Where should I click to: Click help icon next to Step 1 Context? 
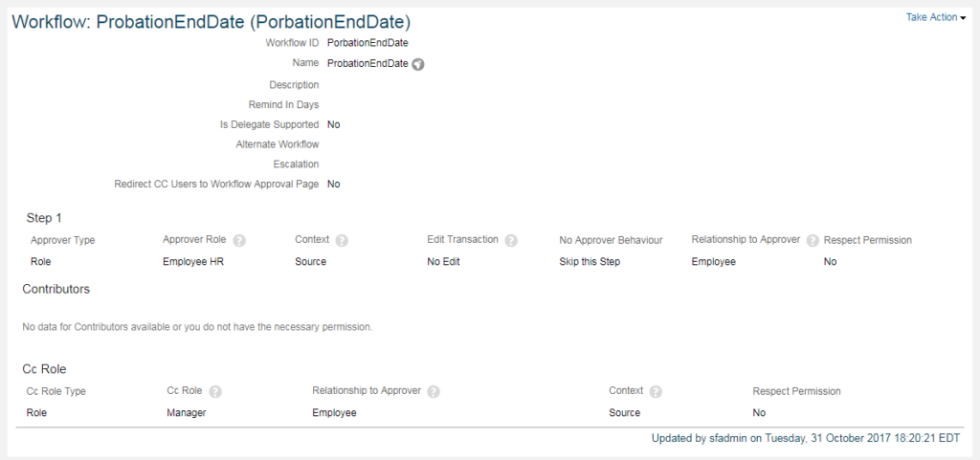342,240
